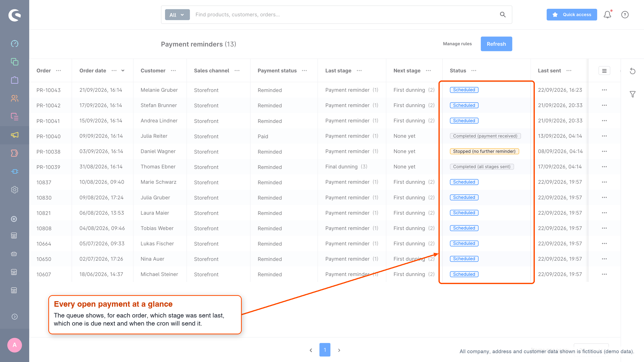644x362 pixels.
Task: Go to pagination page 1
Action: tap(325, 350)
